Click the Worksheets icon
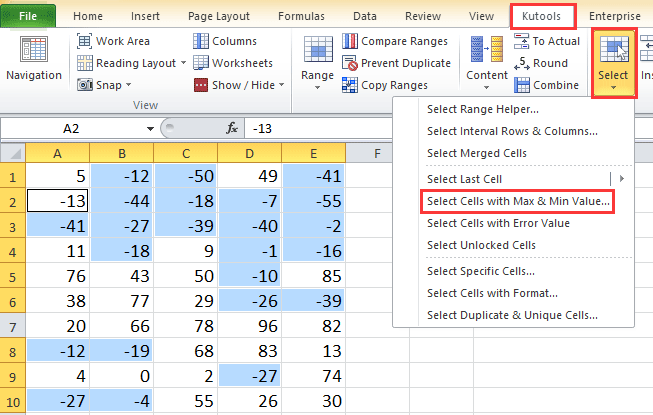This screenshot has height=415, width=653. coord(201,63)
